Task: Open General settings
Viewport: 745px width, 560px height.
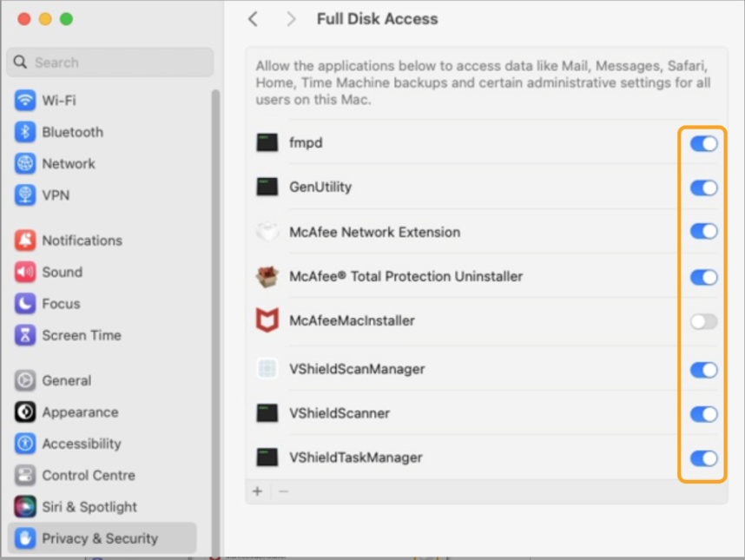Action: 67,380
